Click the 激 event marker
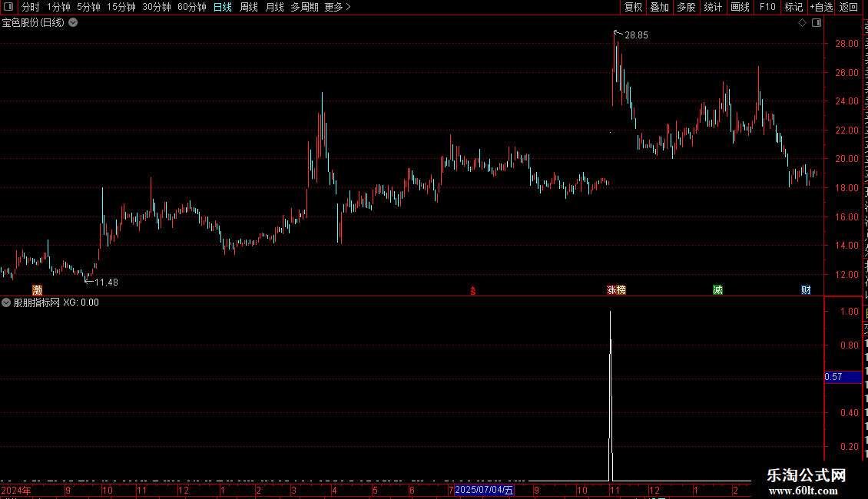Image resolution: width=868 pixels, height=499 pixels. [x=37, y=290]
